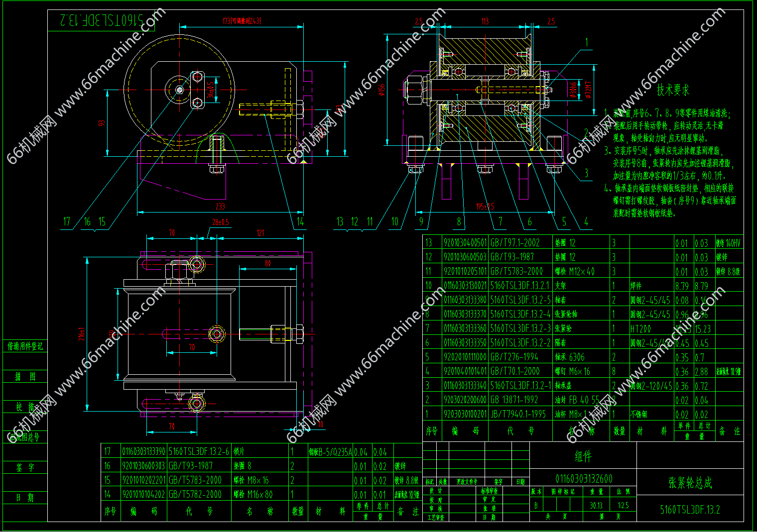Screen dimensions: 757x532
Task: Click the balloon number '10' under the section view
Action: click(x=395, y=221)
